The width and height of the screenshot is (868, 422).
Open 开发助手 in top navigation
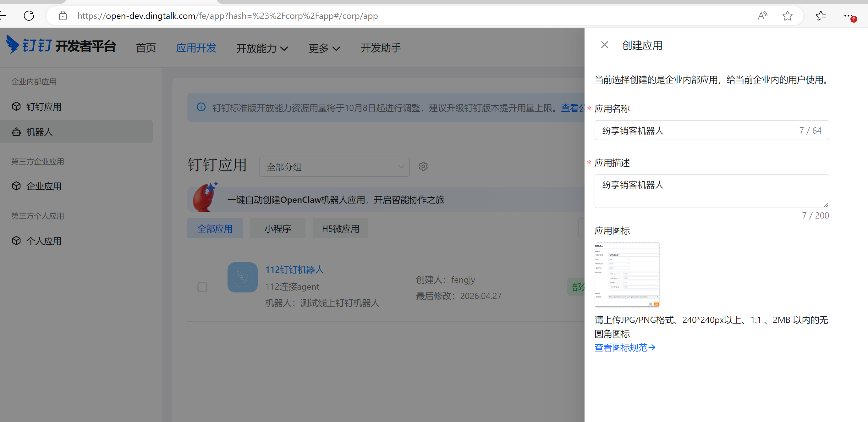pos(381,48)
